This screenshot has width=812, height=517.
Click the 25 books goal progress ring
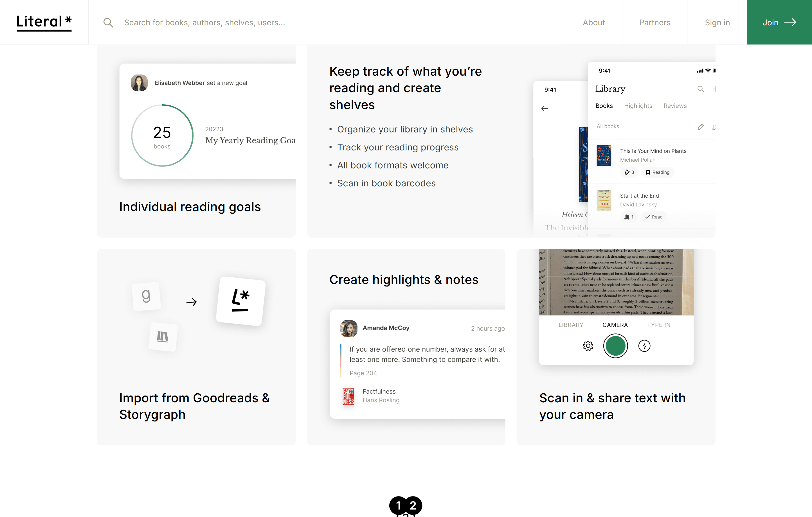pos(162,136)
